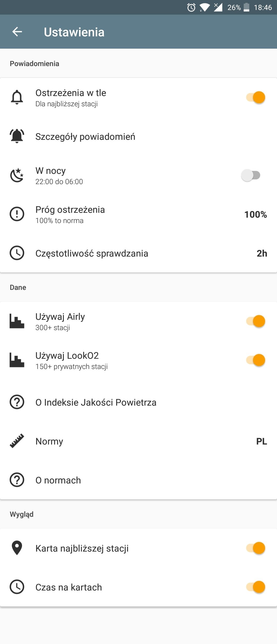Tap the exclamation circle icon for Próg ostrzeżenia
The width and height of the screenshot is (277, 644).
pos(17,214)
